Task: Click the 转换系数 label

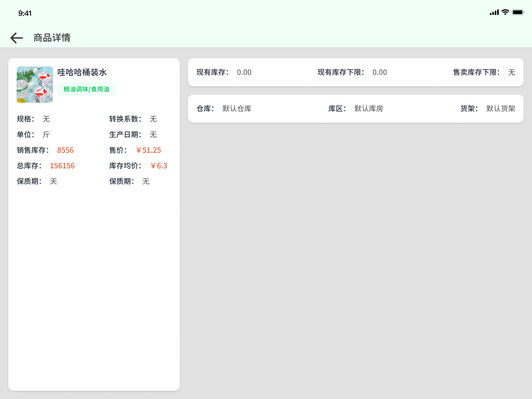Action: click(x=125, y=119)
